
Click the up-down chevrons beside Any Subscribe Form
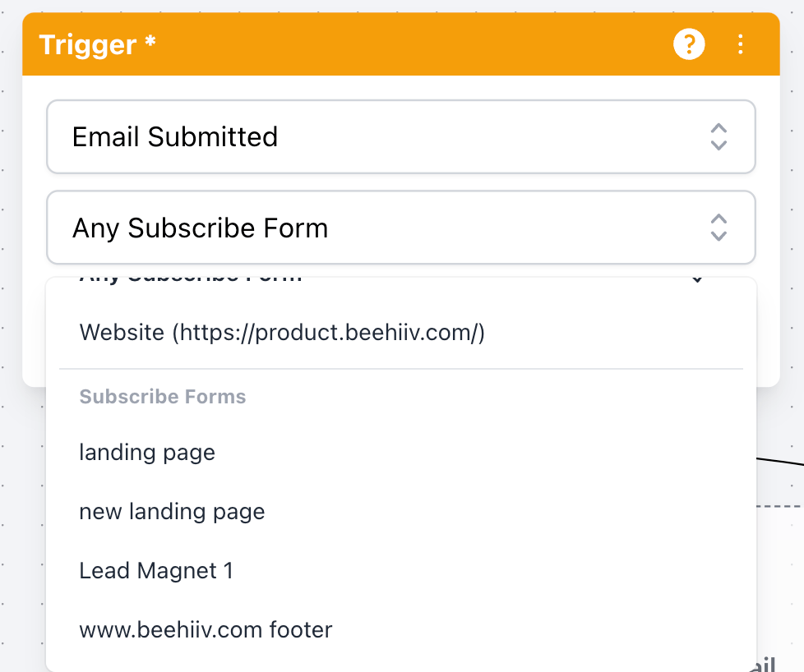719,228
